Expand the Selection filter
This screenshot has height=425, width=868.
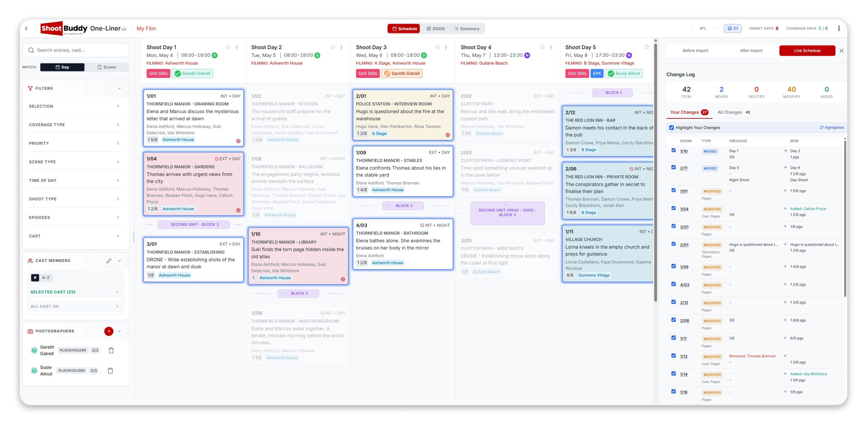point(76,106)
